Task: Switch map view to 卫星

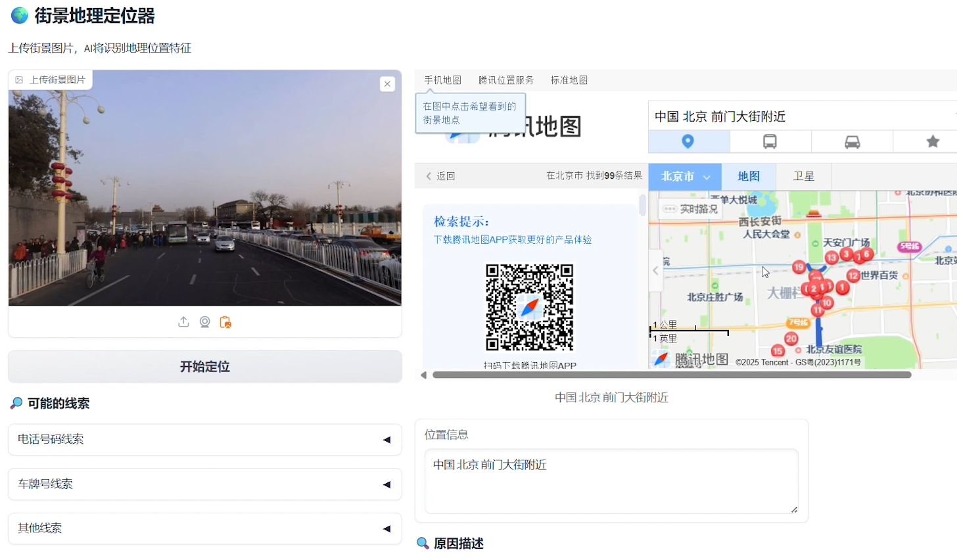Action: (803, 176)
